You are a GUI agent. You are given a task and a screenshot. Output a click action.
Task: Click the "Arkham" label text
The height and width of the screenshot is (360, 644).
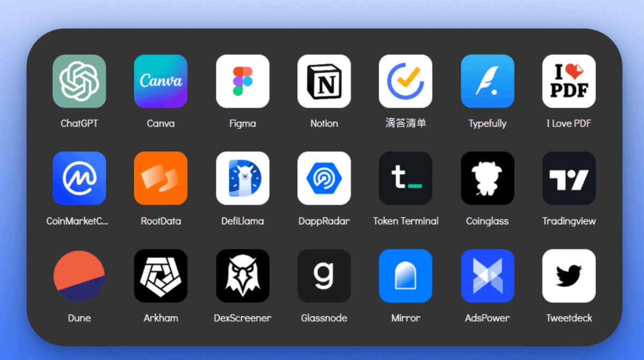pyautogui.click(x=161, y=318)
